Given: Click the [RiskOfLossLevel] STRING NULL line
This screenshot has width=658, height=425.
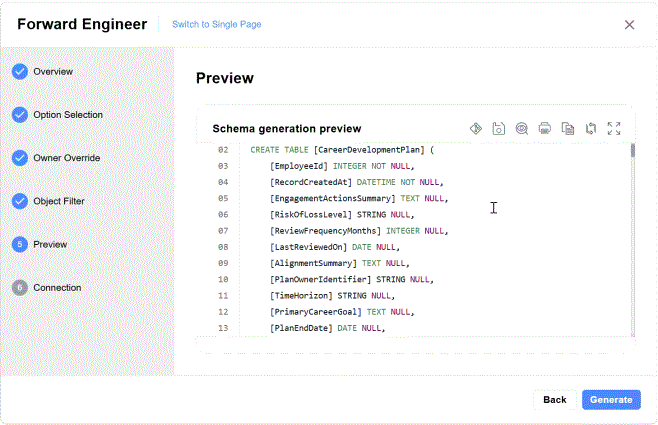Looking at the screenshot, I should pyautogui.click(x=342, y=215).
